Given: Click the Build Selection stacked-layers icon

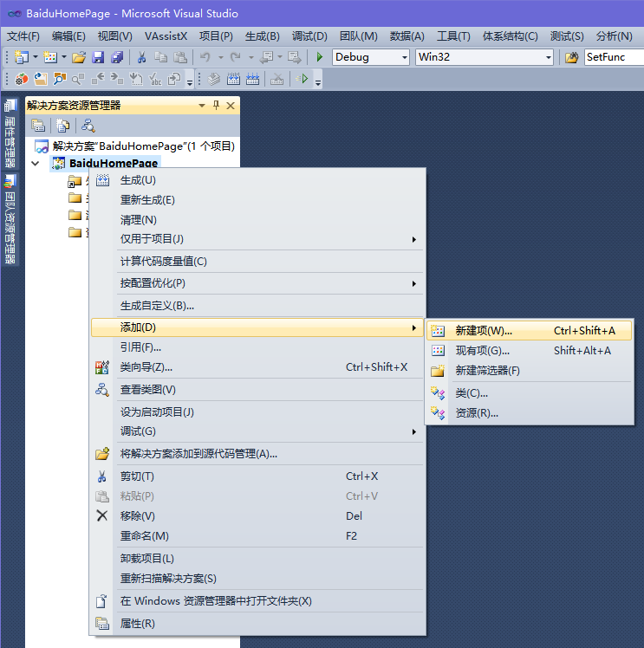Looking at the screenshot, I should 214,79.
